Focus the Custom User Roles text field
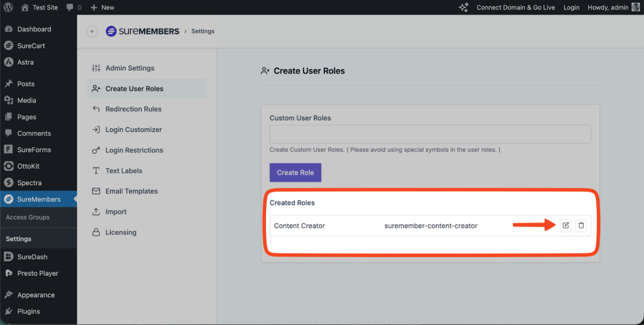This screenshot has height=325, width=644. point(430,135)
